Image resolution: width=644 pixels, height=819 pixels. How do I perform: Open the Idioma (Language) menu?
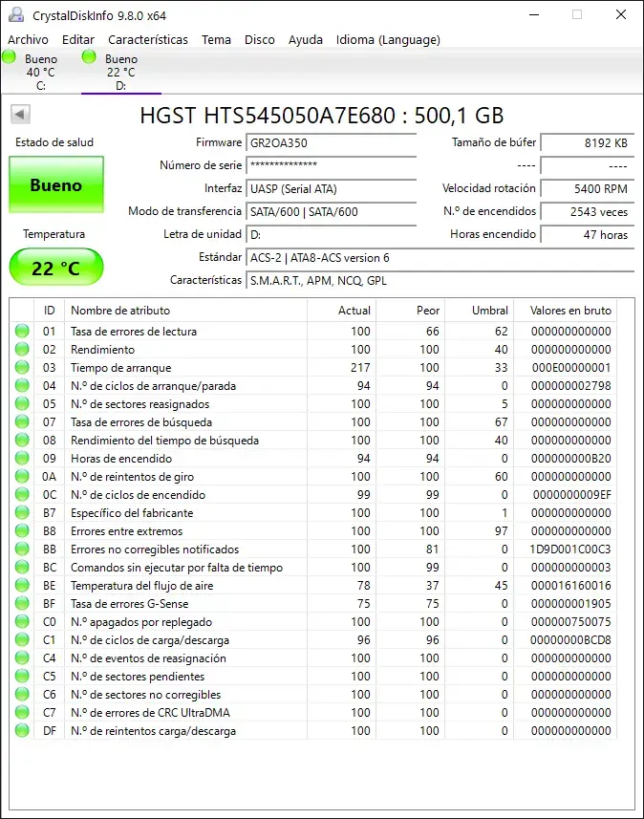[388, 40]
